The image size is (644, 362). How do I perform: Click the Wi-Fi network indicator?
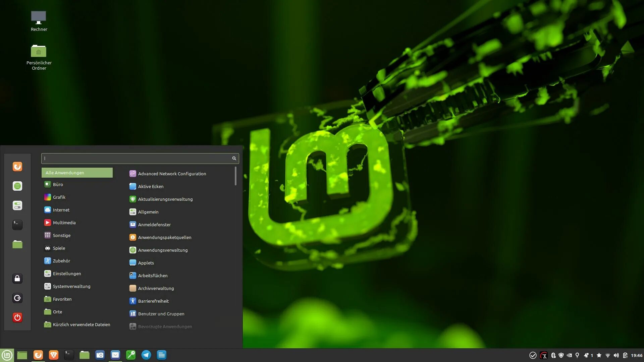[607, 355]
